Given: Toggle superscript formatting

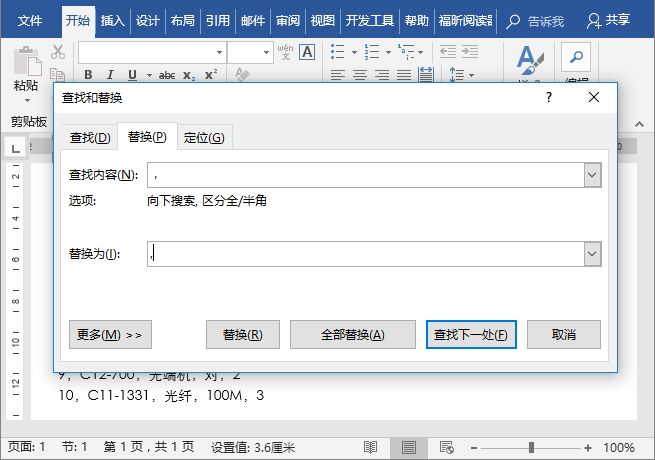Looking at the screenshot, I should coord(211,74).
